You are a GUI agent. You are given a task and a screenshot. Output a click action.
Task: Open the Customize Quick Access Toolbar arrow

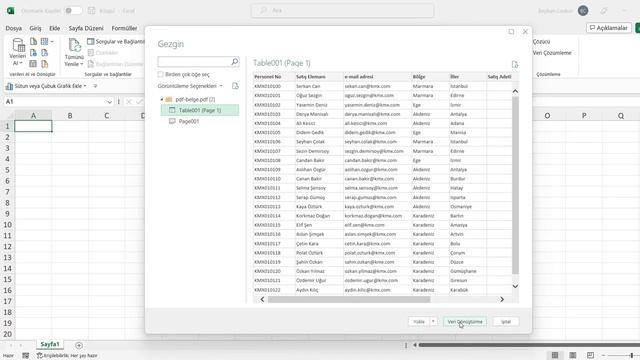tap(95, 86)
